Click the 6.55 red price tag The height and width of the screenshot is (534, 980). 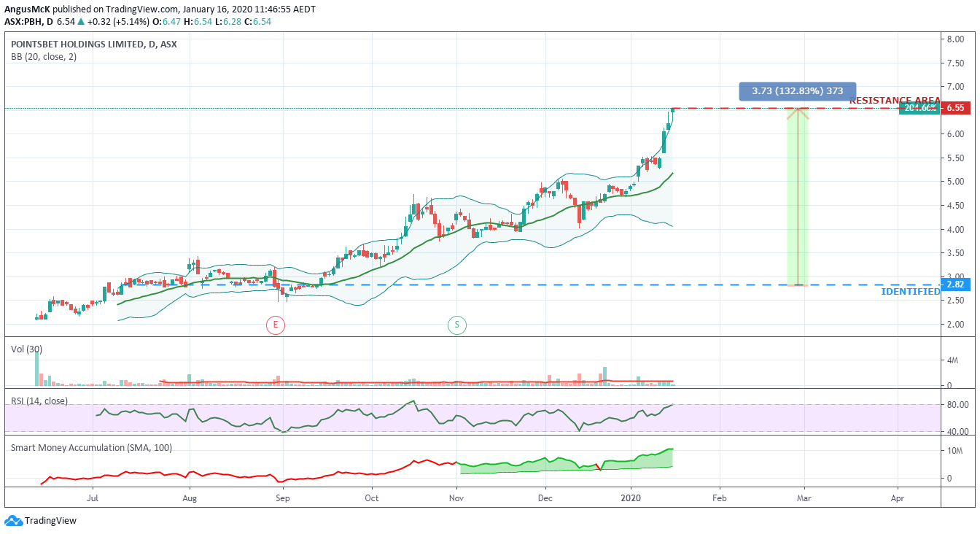point(956,108)
